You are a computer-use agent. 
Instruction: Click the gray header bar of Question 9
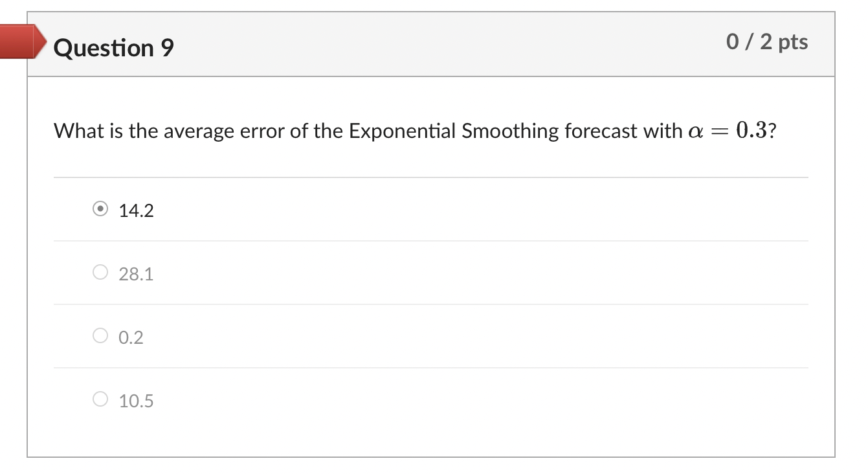tap(427, 43)
